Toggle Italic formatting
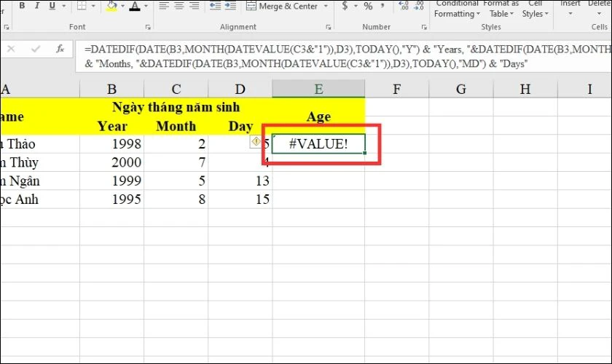The height and width of the screenshot is (364, 612). pos(37,6)
